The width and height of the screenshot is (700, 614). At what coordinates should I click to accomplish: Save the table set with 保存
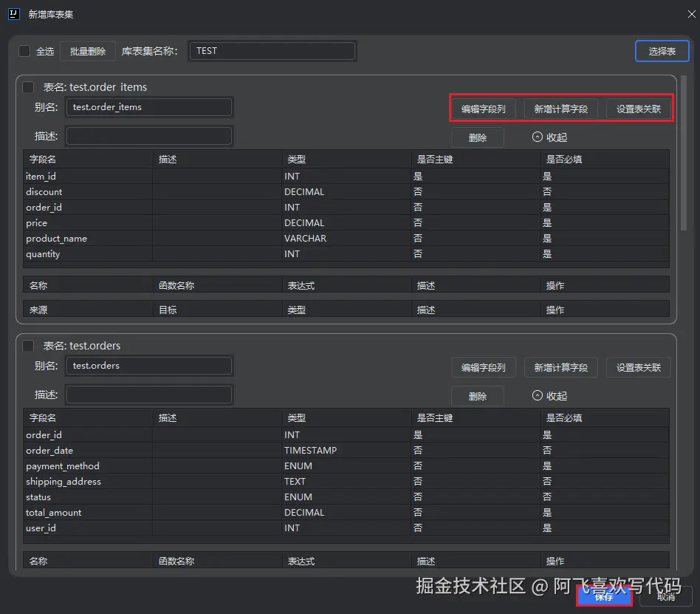(x=604, y=596)
